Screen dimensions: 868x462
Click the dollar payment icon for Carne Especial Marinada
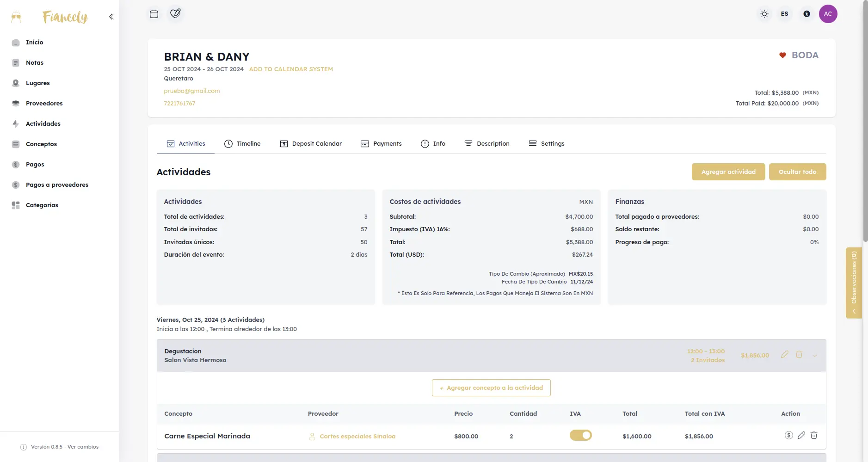coord(789,435)
